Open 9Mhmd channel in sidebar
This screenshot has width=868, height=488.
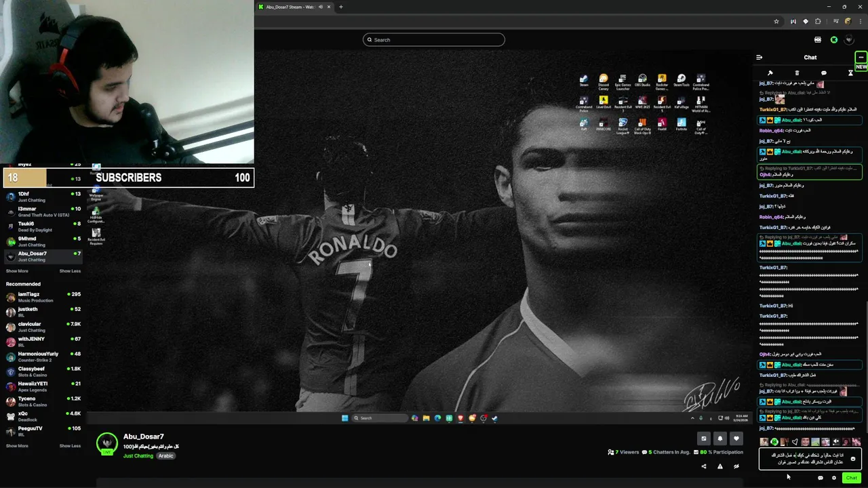pos(43,241)
